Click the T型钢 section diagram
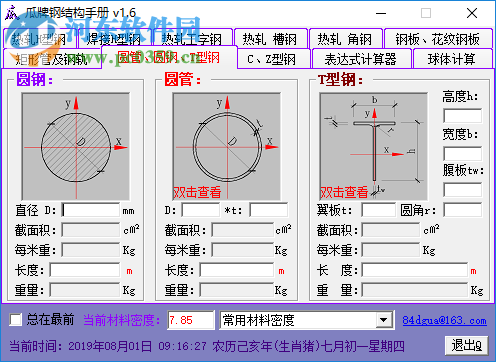 374,147
